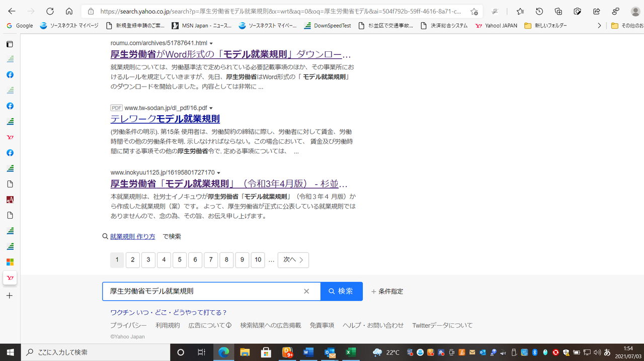This screenshot has width=644, height=361.
Task: Switch to Word on the taskbar
Action: 309,352
